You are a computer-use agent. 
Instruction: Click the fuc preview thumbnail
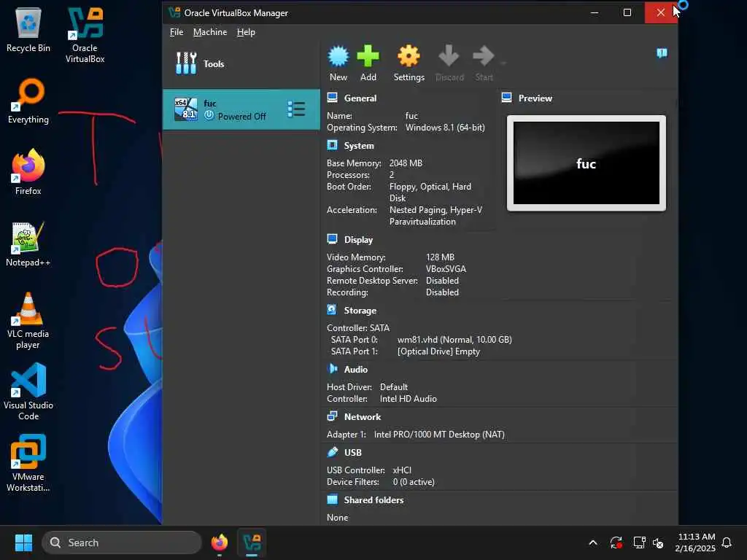point(586,163)
